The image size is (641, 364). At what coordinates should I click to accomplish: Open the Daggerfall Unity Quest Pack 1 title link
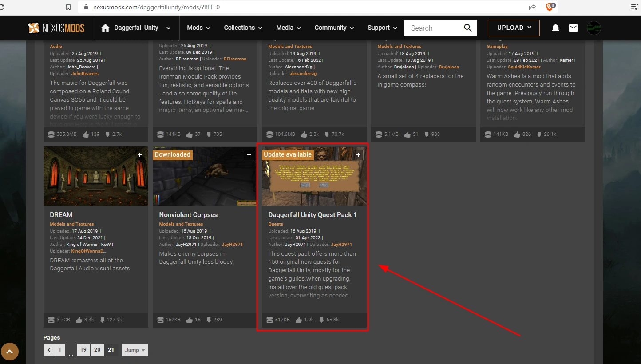pyautogui.click(x=312, y=215)
